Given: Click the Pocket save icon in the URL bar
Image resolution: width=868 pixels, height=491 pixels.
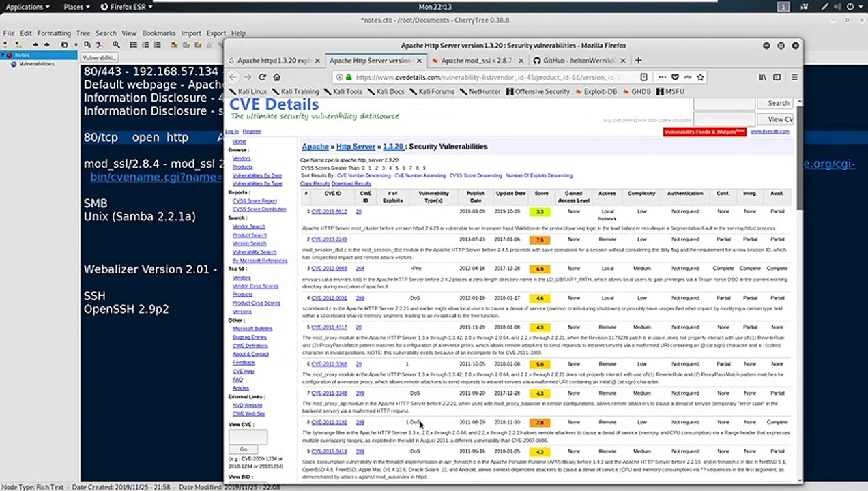Looking at the screenshot, I should point(675,77).
